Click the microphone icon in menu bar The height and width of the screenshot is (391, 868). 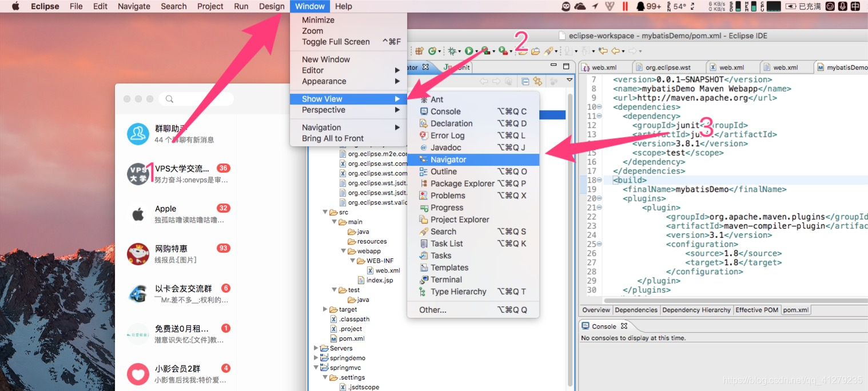(x=843, y=6)
